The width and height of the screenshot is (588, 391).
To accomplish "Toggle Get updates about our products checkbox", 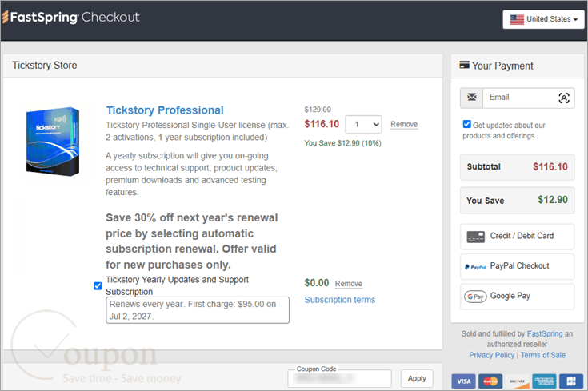I will [467, 124].
